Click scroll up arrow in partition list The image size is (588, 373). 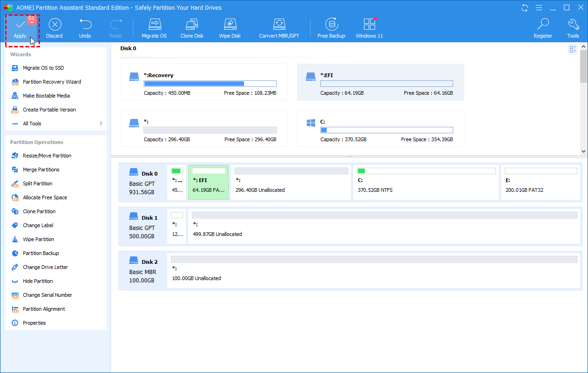click(x=584, y=46)
